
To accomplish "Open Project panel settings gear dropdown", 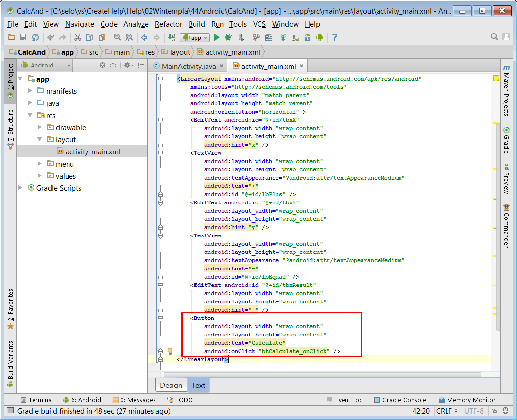I will click(129, 65).
